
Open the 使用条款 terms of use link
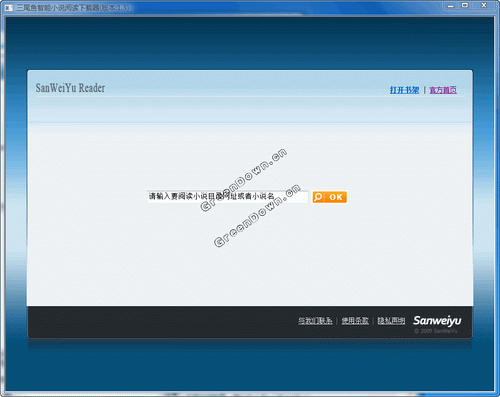click(x=355, y=321)
